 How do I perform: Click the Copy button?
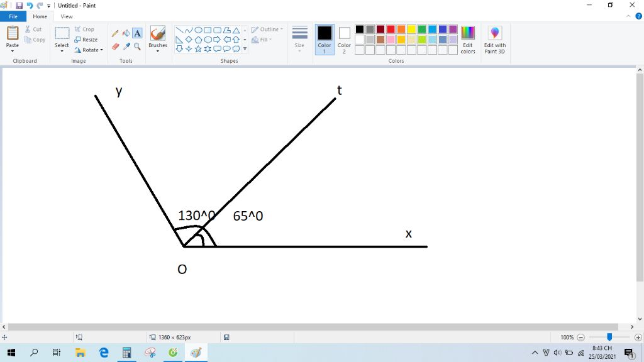35,40
